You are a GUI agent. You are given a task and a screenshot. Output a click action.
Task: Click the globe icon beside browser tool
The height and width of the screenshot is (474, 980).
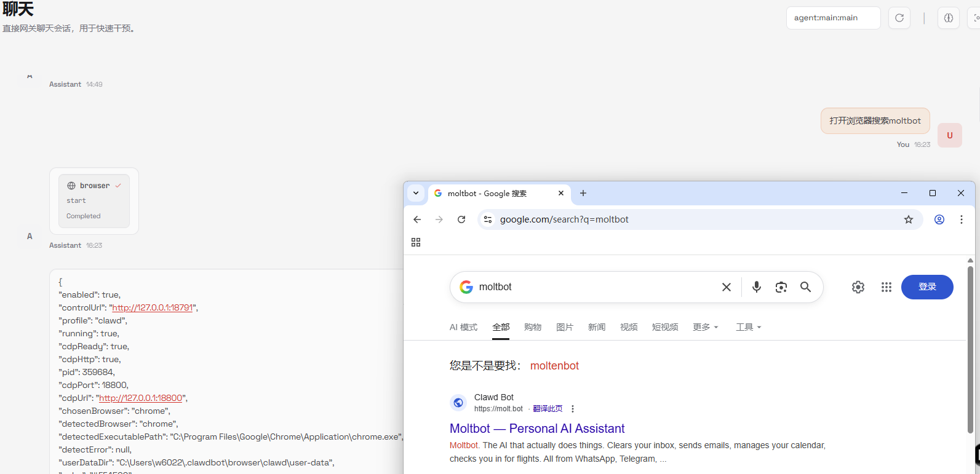tap(71, 186)
